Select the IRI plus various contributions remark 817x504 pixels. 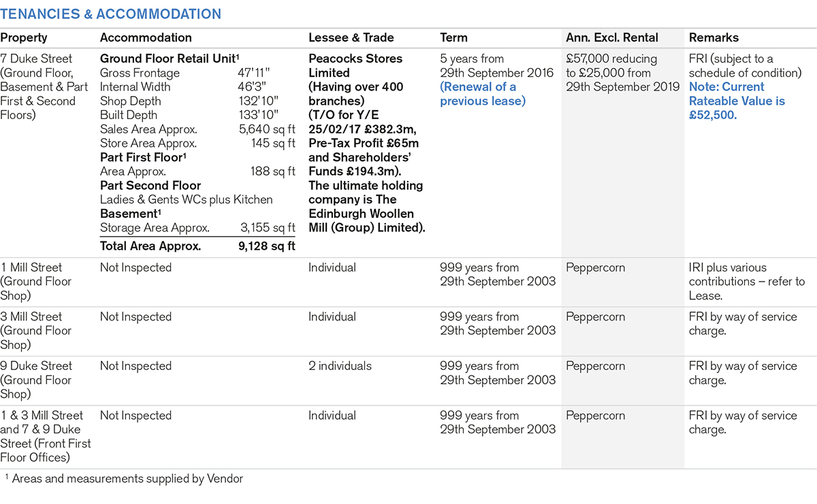pyautogui.click(x=746, y=282)
